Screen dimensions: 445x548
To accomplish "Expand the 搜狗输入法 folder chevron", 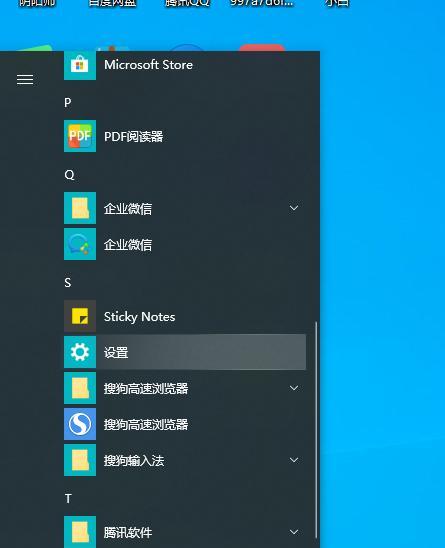I will click(x=294, y=460).
